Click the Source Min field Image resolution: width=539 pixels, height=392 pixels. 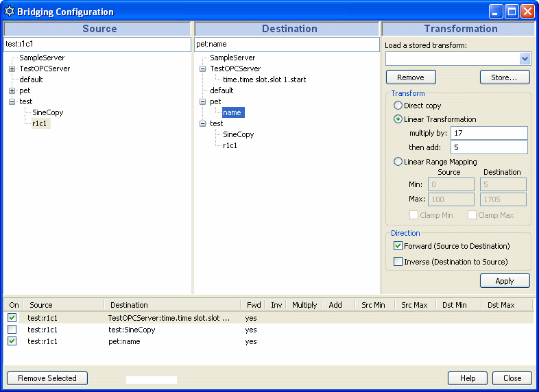[451, 184]
